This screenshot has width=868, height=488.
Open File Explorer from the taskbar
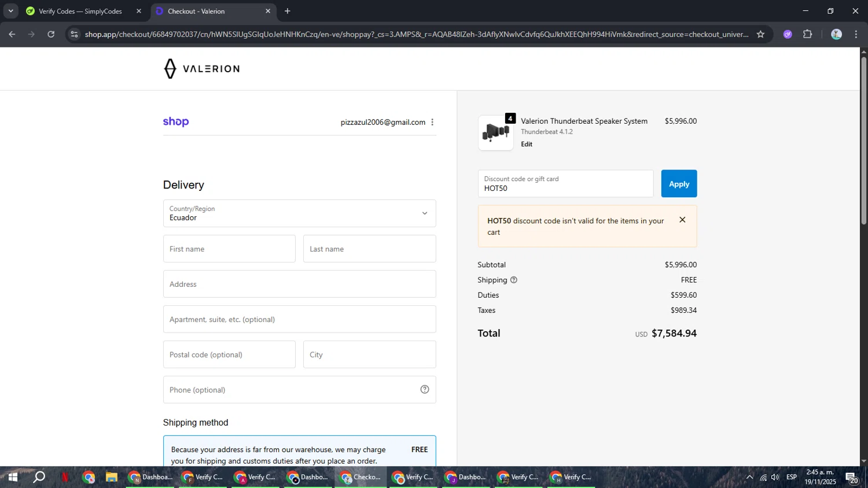112,477
